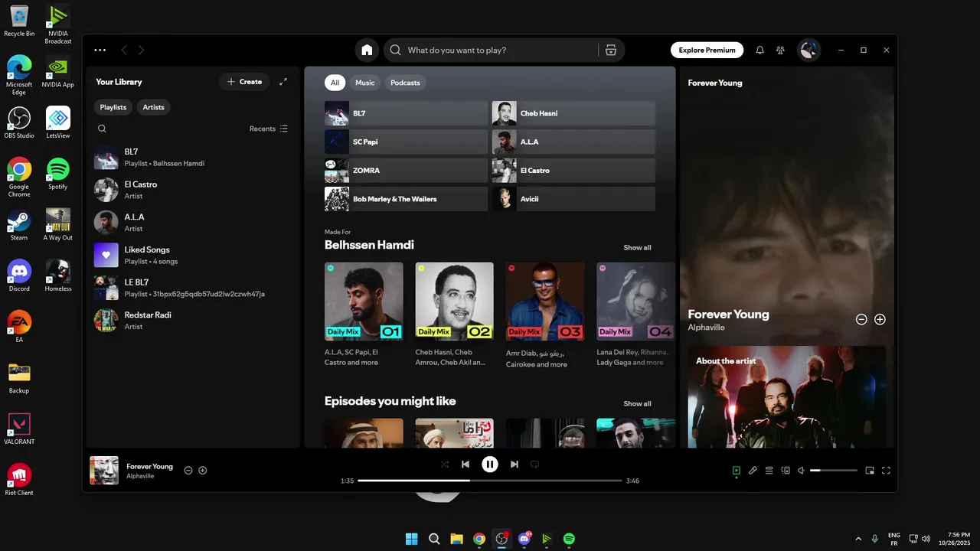This screenshot has width=980, height=551.
Task: Open Friend Activity people icon
Action: (780, 50)
